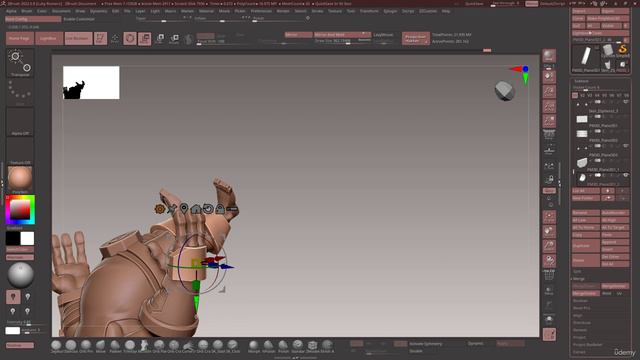Toggle LazyMouse
Image resolution: width=640 pixels, height=360 pixels.
383,35
